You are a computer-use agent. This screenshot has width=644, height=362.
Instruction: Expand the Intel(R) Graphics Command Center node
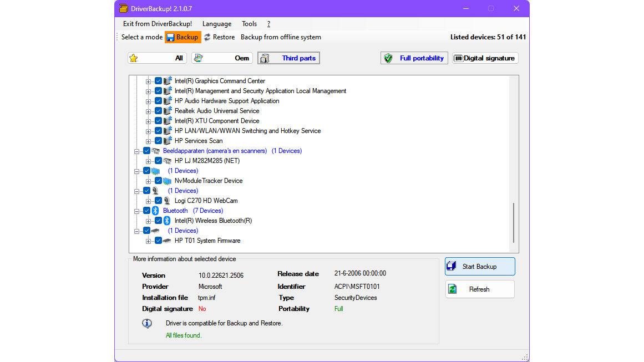[148, 81]
